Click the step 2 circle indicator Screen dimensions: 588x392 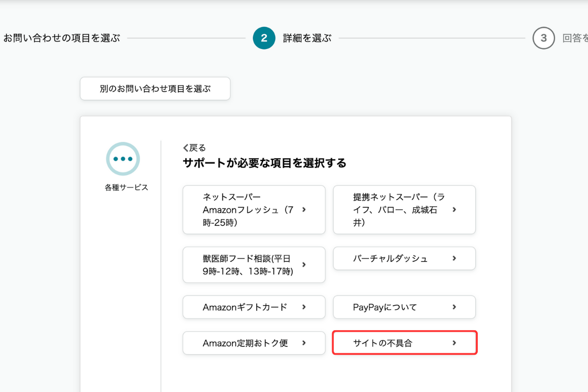[x=264, y=38]
